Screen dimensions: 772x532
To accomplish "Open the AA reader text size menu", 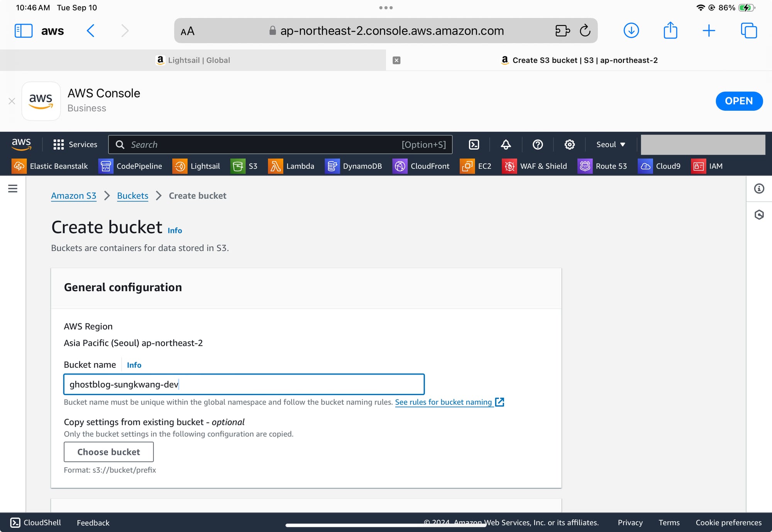I will 188,31.
